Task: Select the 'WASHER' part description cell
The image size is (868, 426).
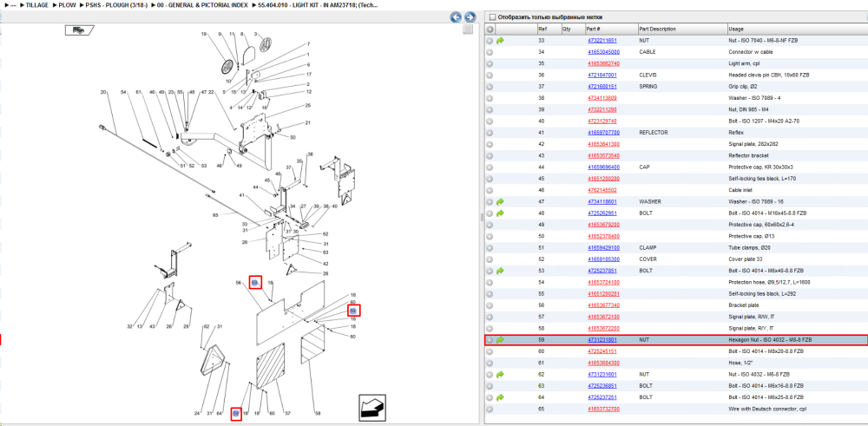Action: tap(648, 201)
